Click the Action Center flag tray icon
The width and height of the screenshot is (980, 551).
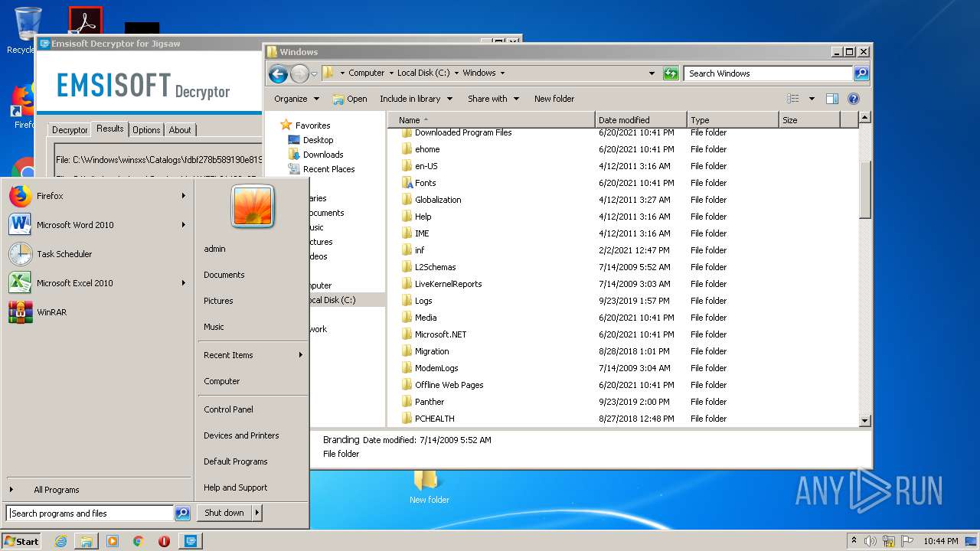906,541
